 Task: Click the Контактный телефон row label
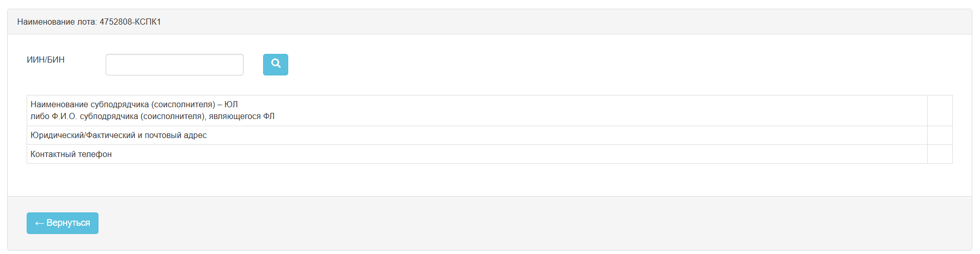71,154
